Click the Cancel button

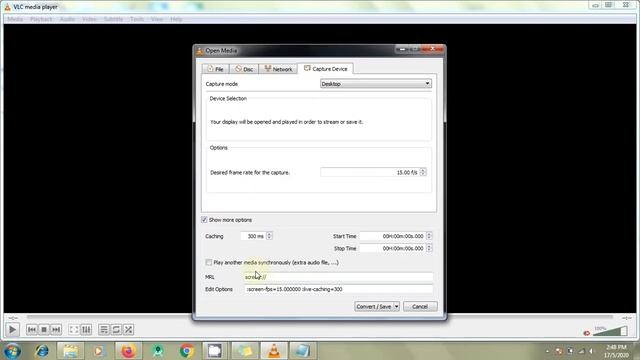pos(420,307)
